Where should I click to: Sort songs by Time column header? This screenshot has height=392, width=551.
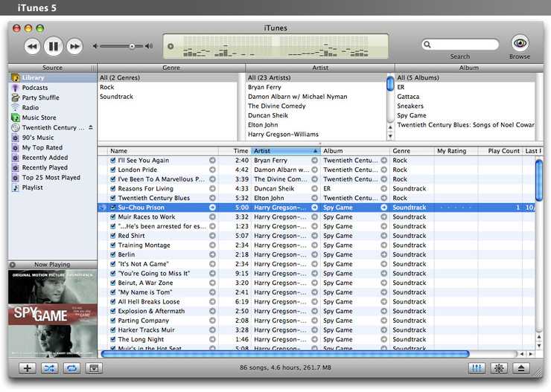235,151
